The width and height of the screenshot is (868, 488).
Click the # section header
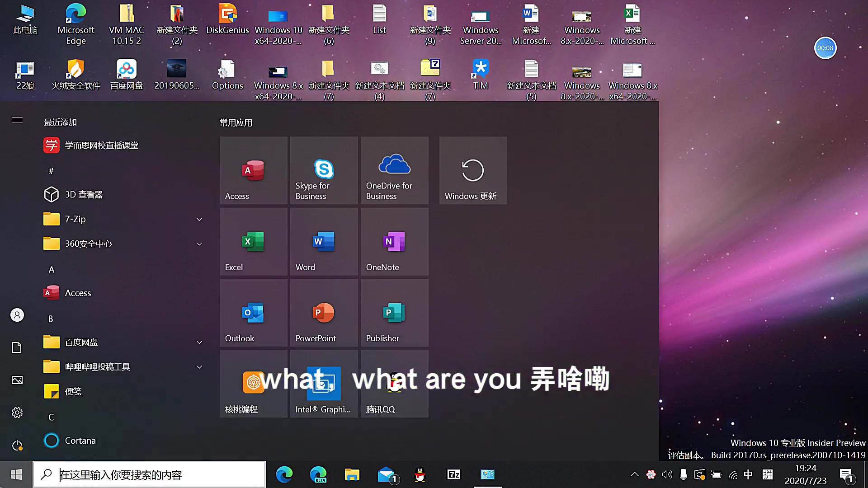point(51,171)
